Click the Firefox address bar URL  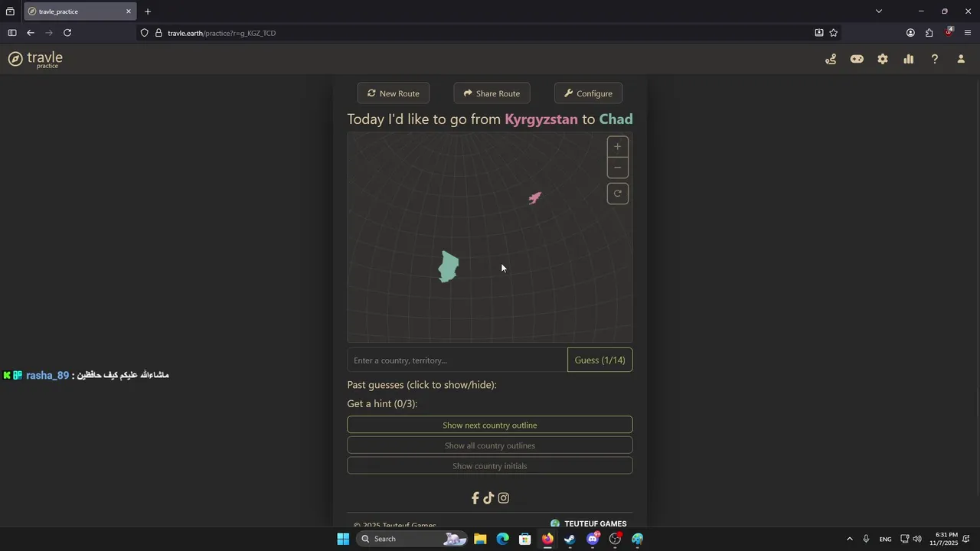click(221, 33)
